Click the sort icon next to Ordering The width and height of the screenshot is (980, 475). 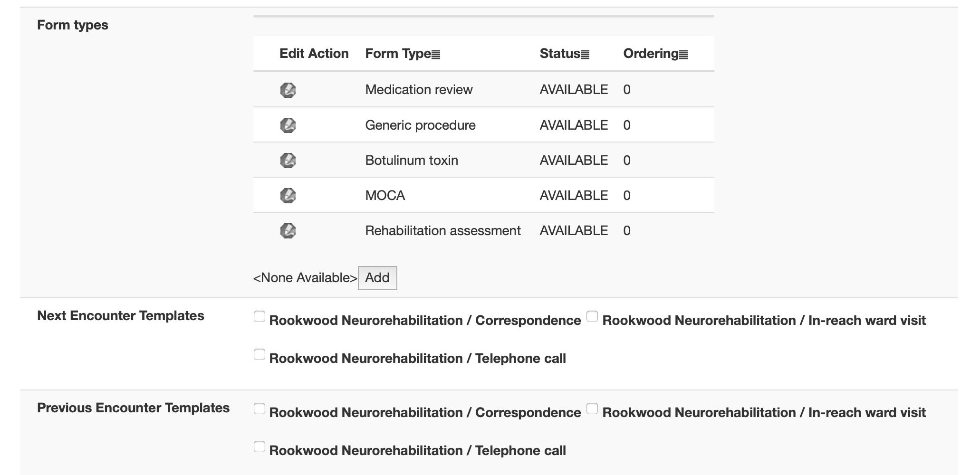683,54
